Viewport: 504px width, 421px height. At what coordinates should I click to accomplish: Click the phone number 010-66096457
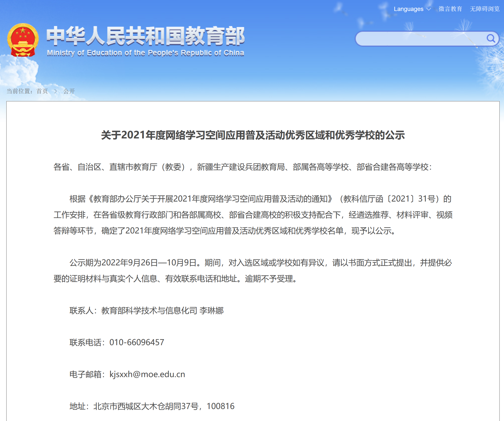tap(137, 342)
